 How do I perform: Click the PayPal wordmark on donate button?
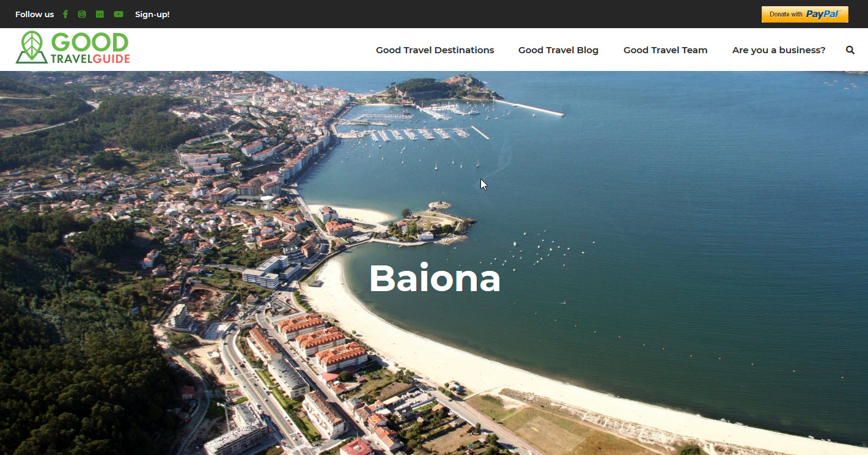pyautogui.click(x=823, y=14)
